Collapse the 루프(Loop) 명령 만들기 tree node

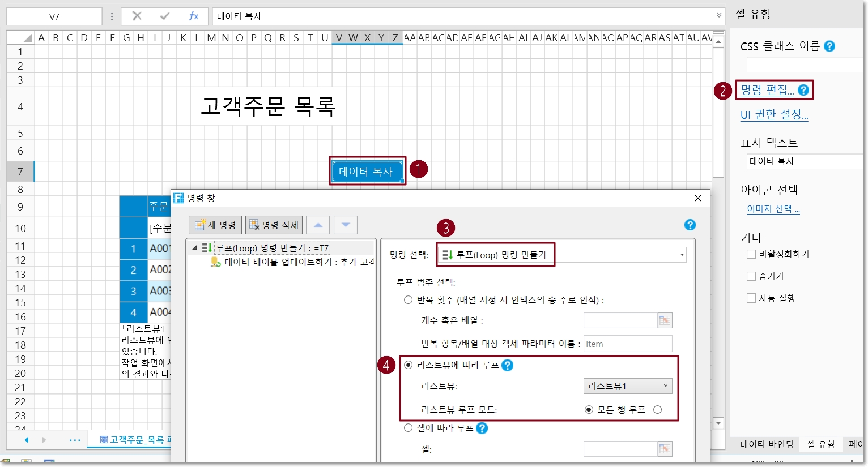point(195,248)
